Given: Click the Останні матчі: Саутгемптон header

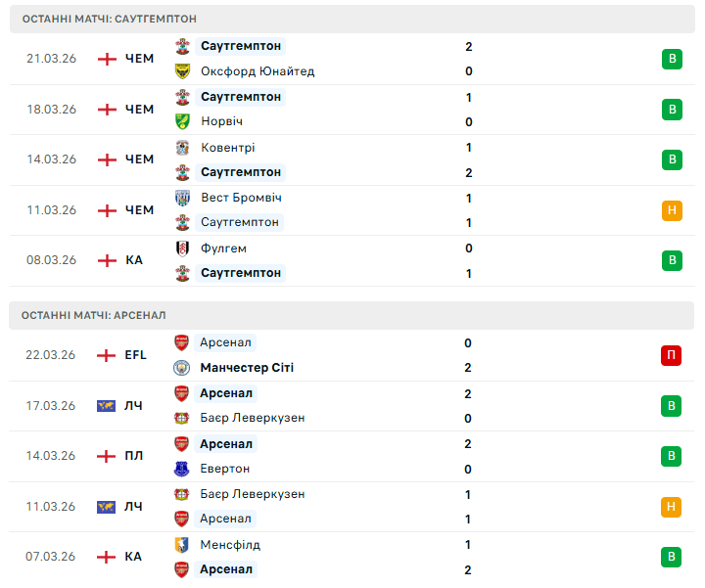Looking at the screenshot, I should pyautogui.click(x=109, y=19).
